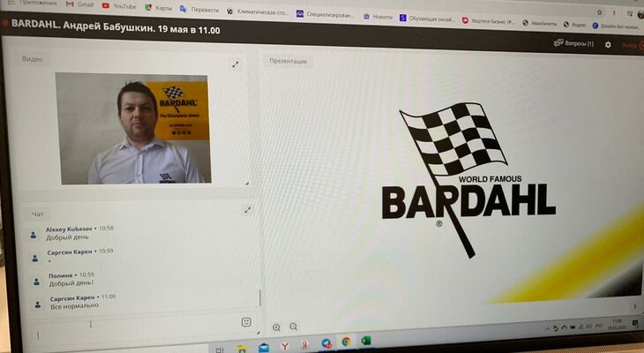Open the YouTube bookmark

pos(119,6)
